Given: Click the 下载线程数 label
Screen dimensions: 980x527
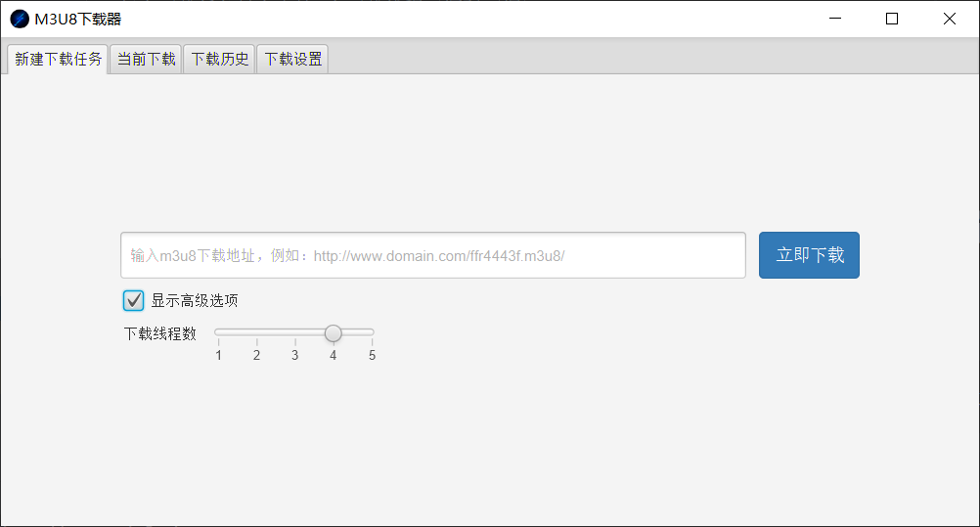Looking at the screenshot, I should (x=159, y=333).
